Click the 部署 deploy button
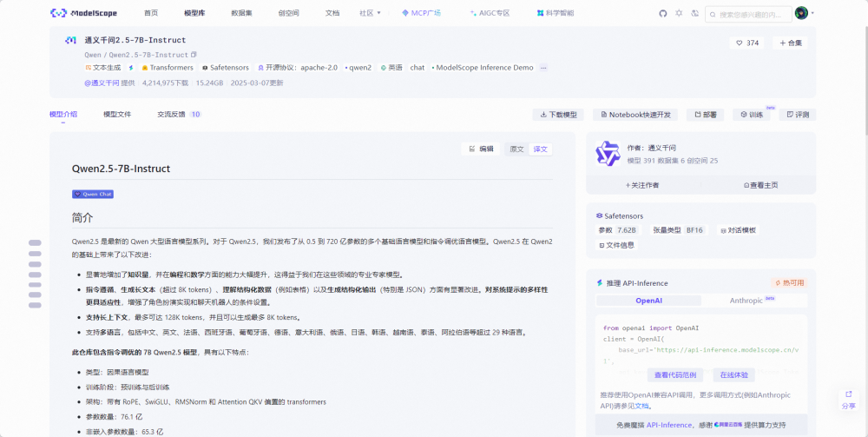Screen dimensions: 868x437 (x=705, y=115)
